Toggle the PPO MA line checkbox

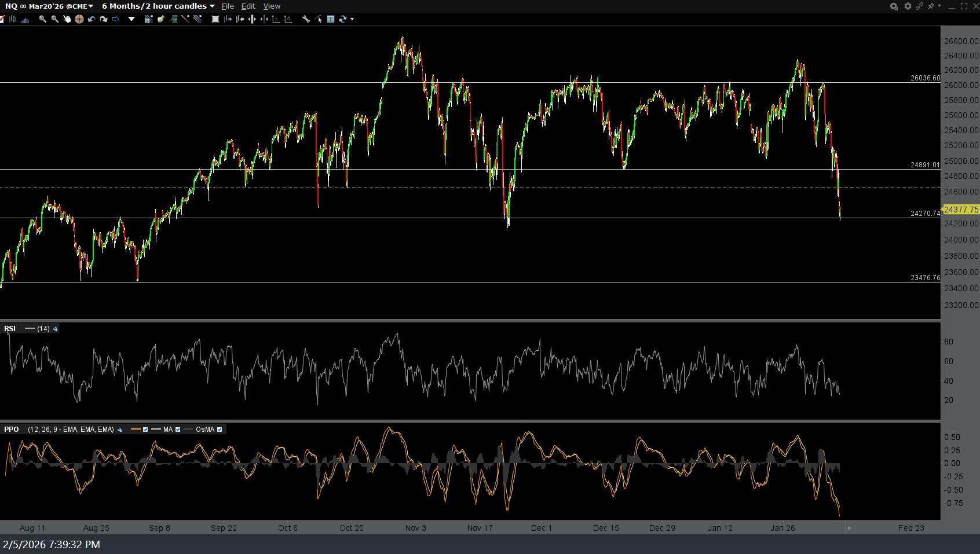(178, 430)
